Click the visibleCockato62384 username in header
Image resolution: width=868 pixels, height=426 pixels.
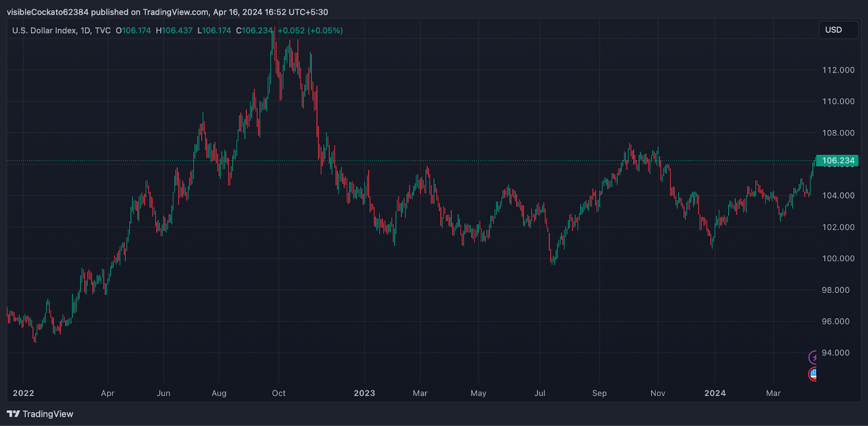47,12
